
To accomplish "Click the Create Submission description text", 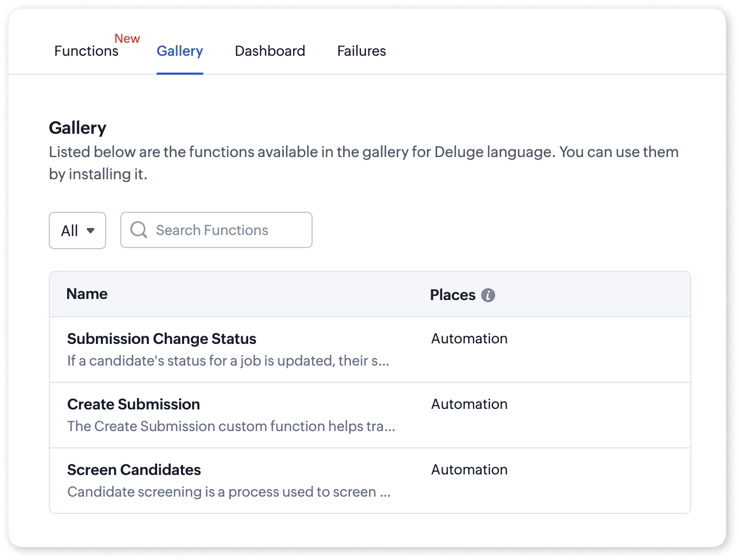I will pos(231,426).
